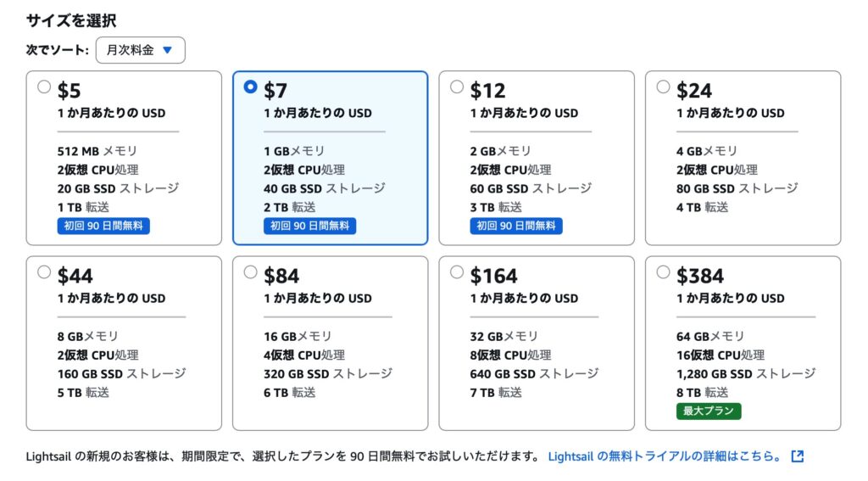The image size is (868, 481).
Task: Select the $84 per month plan radio button
Action: point(250,272)
